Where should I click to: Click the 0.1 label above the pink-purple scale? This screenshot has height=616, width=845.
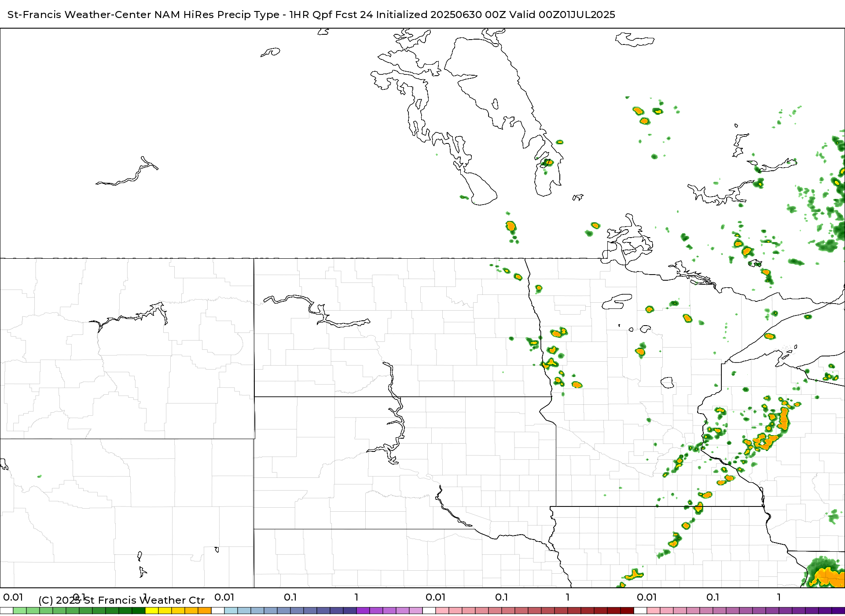tap(713, 597)
